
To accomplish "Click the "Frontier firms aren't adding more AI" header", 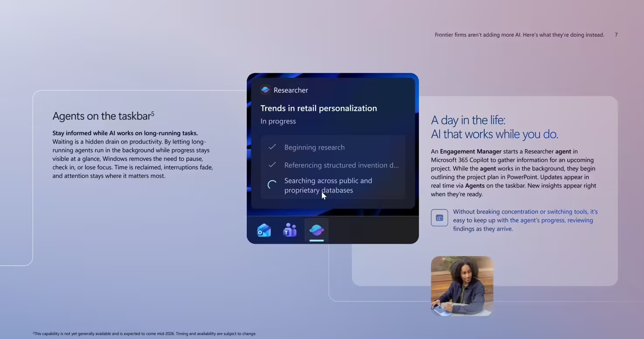I will [x=519, y=35].
